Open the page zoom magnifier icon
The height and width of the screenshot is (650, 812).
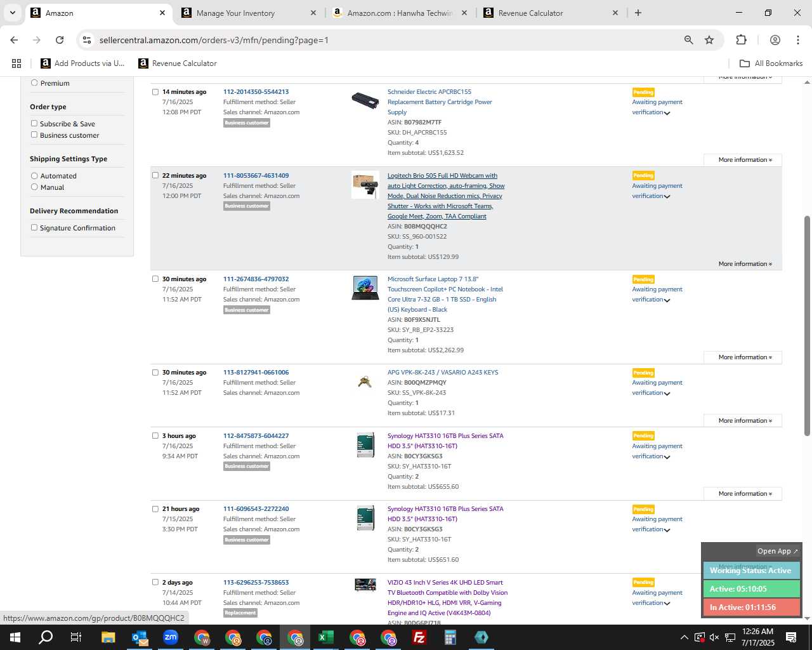(689, 40)
